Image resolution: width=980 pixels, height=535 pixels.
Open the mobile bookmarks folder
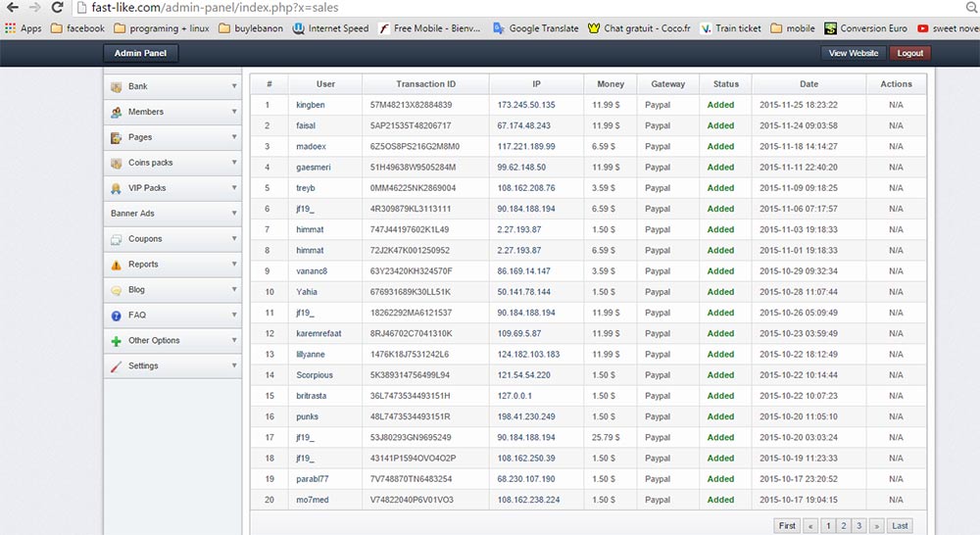tap(793, 28)
